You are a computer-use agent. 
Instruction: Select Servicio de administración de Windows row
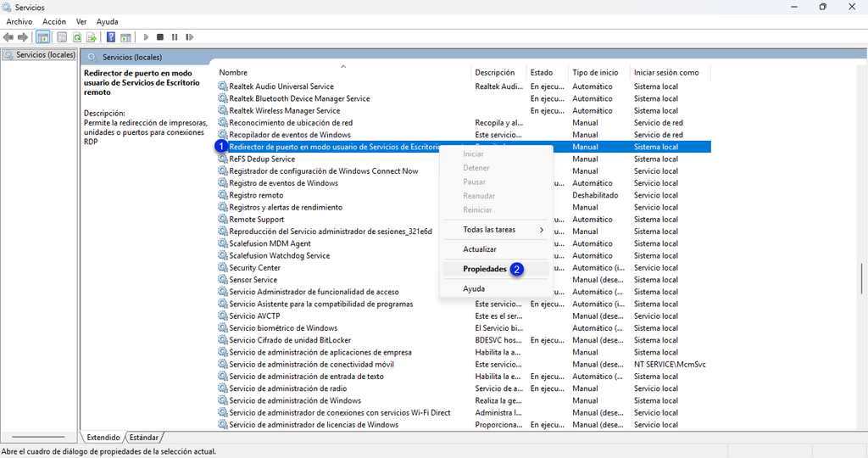(295, 400)
